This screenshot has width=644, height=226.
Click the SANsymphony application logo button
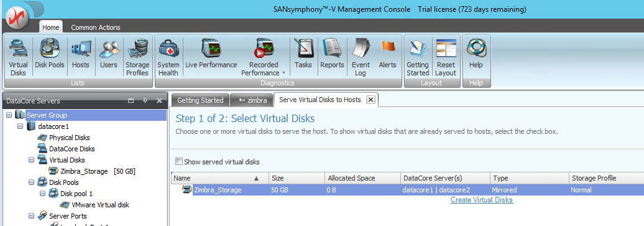[17, 17]
